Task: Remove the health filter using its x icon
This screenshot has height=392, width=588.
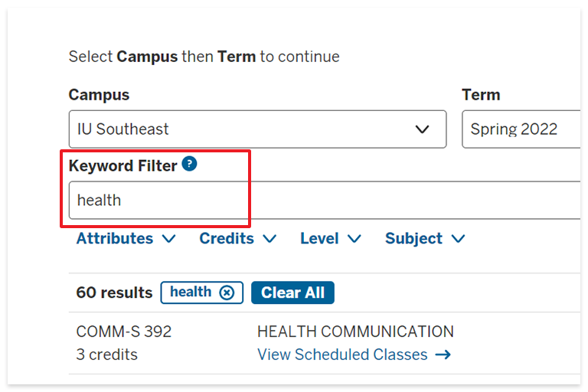Action: click(227, 292)
